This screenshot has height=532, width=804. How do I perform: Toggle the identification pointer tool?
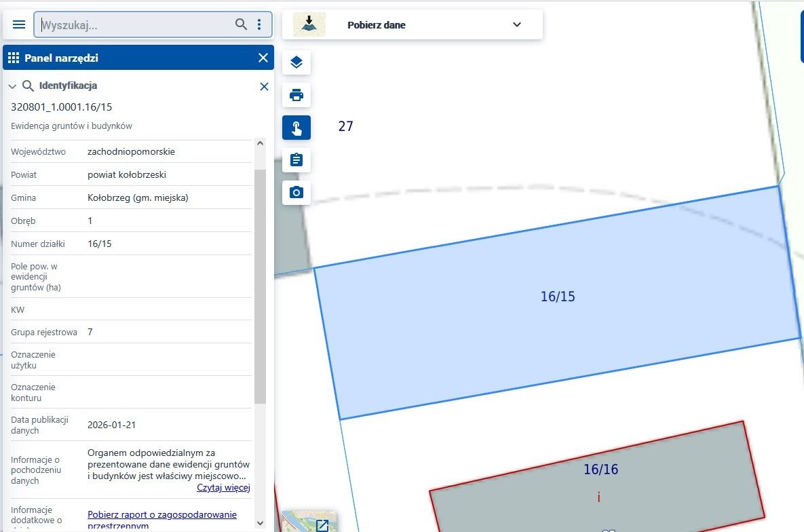(x=296, y=128)
